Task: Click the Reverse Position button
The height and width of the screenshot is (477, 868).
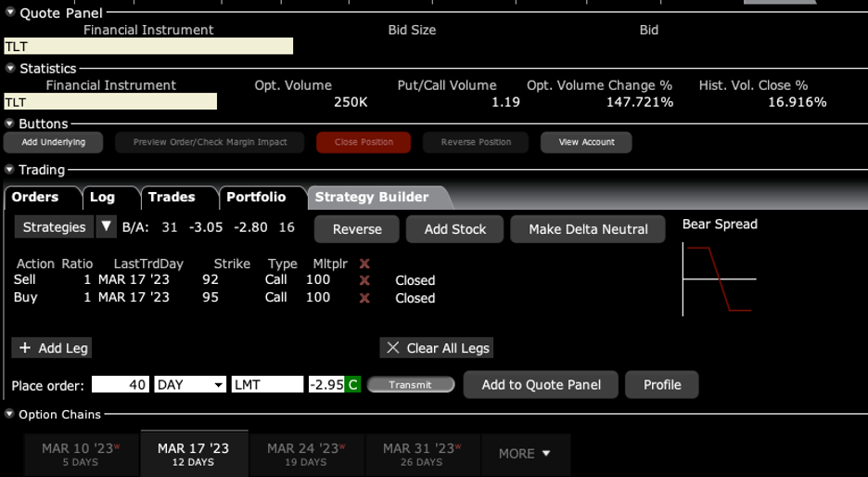Action: point(476,142)
